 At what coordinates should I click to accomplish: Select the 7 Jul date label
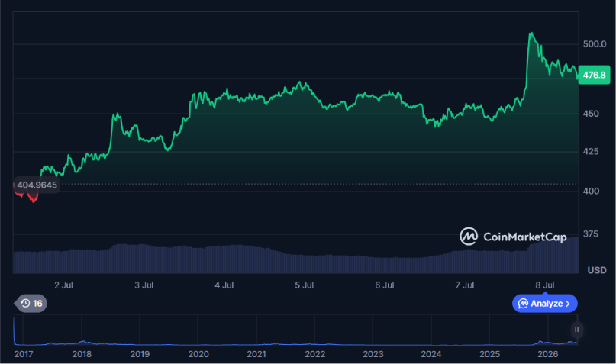(x=465, y=285)
